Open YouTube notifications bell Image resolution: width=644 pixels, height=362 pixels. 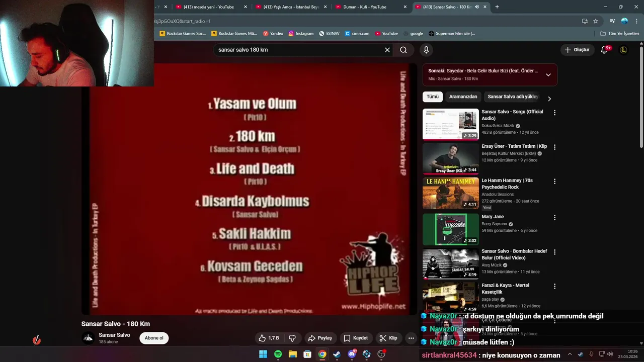[605, 50]
